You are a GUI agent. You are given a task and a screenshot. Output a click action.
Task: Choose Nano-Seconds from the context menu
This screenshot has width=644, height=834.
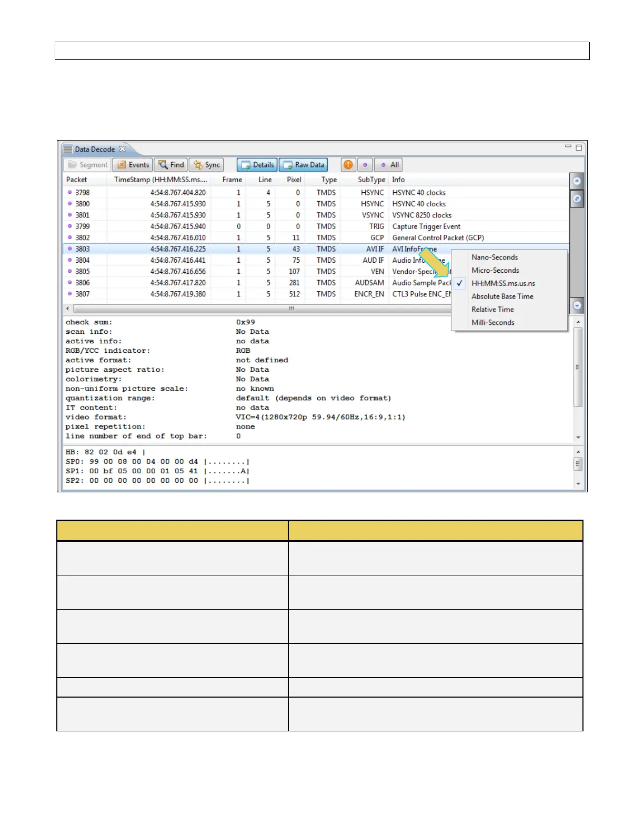(495, 257)
